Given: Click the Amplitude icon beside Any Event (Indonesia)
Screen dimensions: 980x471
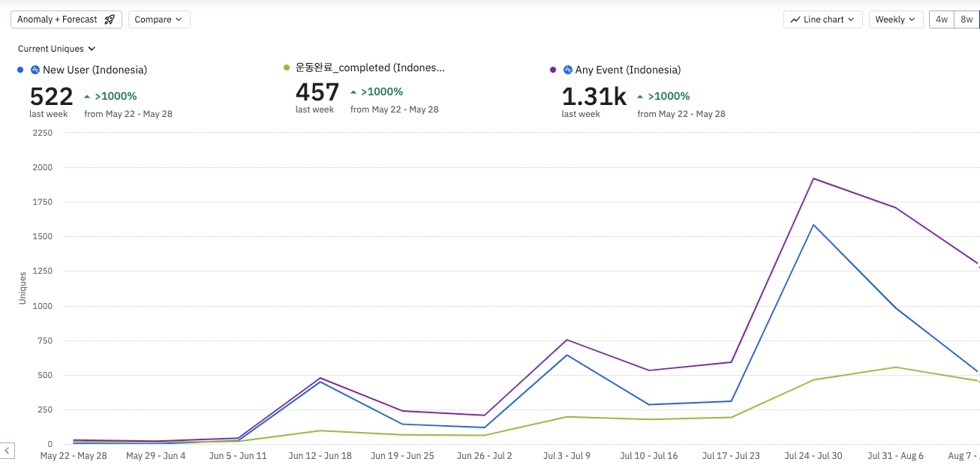Looking at the screenshot, I should point(567,70).
